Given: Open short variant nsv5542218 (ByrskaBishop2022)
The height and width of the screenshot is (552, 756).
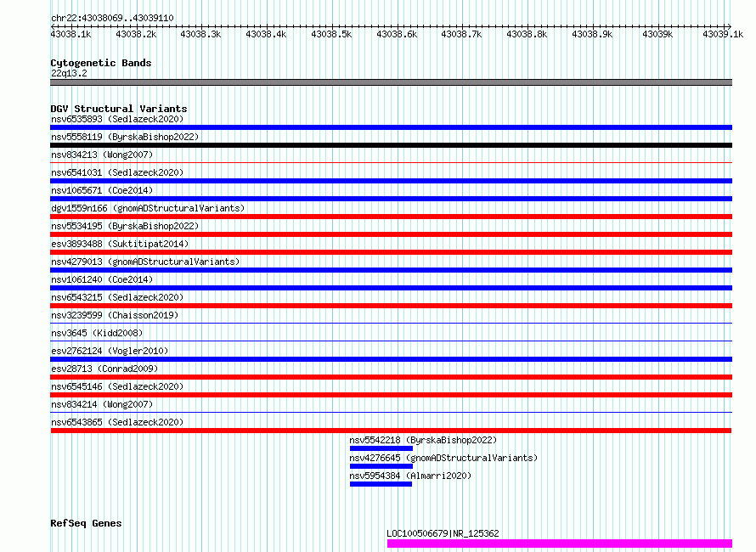Looking at the screenshot, I should click(x=423, y=440).
